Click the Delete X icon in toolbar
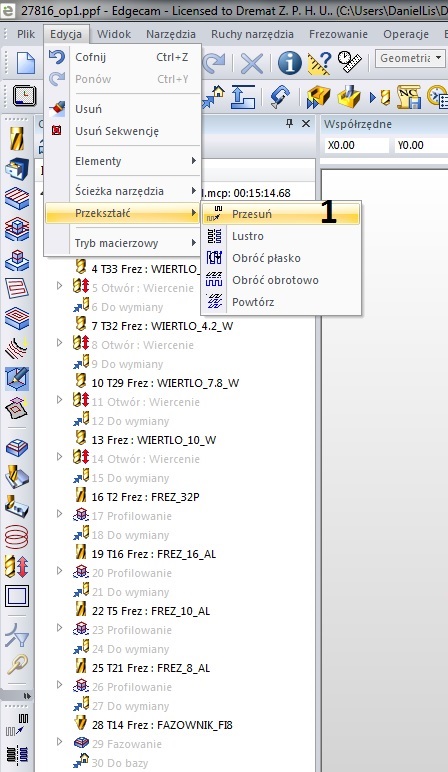Viewport: 448px width, 772px height. point(251,63)
